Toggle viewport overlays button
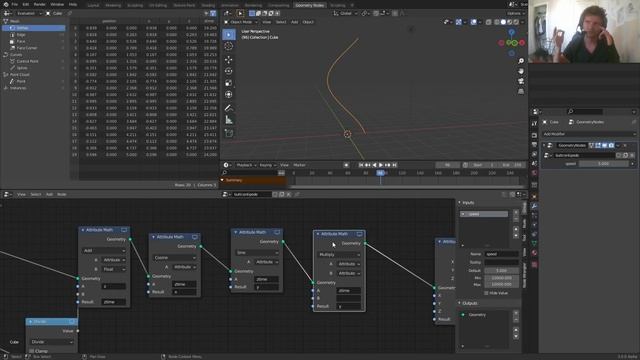The image size is (640, 360). 473,22
